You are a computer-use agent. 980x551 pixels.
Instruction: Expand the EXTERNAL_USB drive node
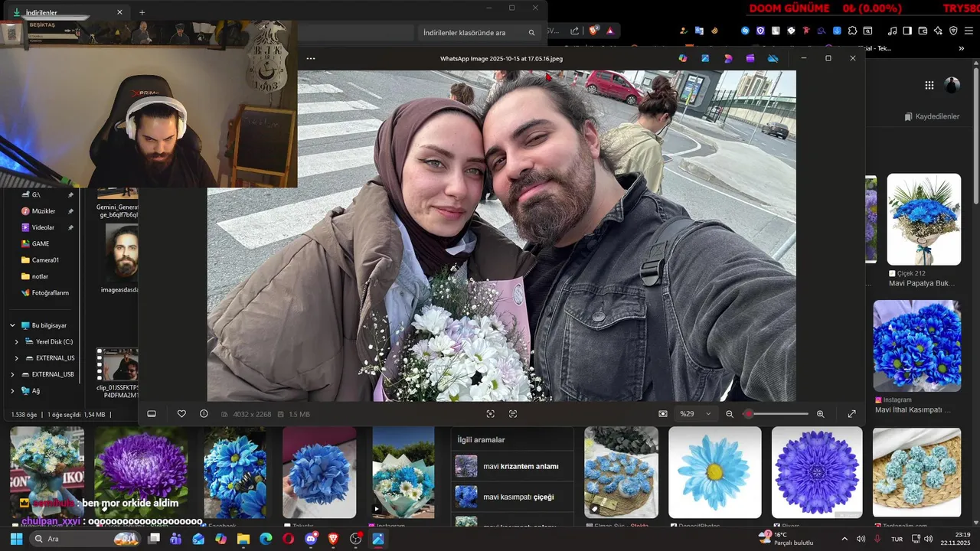12,374
